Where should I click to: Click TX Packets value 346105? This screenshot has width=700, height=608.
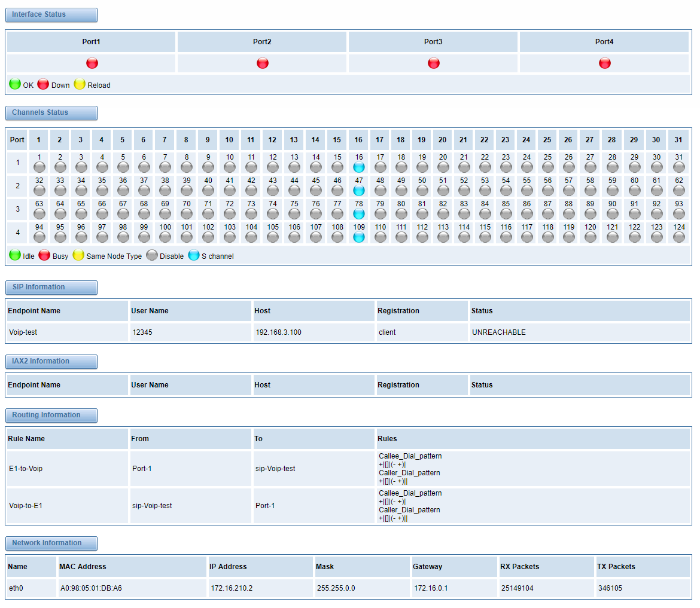610,588
